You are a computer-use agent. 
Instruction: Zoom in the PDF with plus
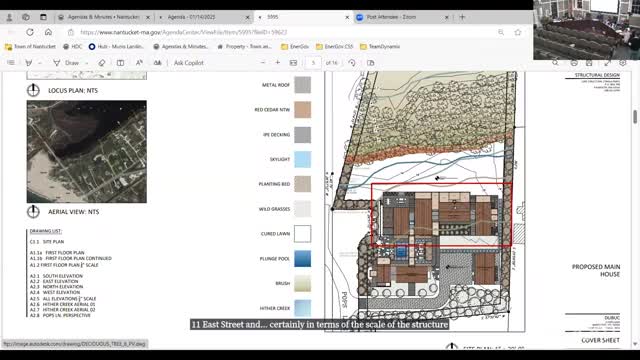coord(278,63)
